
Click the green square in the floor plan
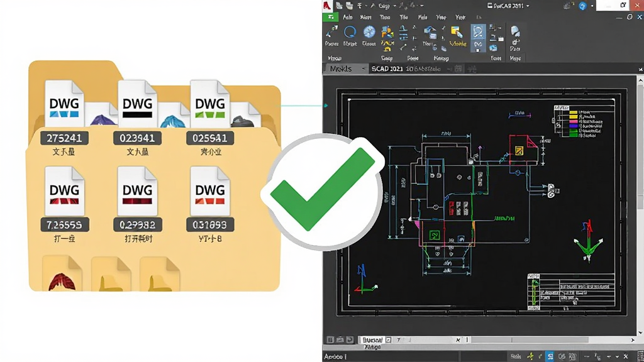point(435,235)
